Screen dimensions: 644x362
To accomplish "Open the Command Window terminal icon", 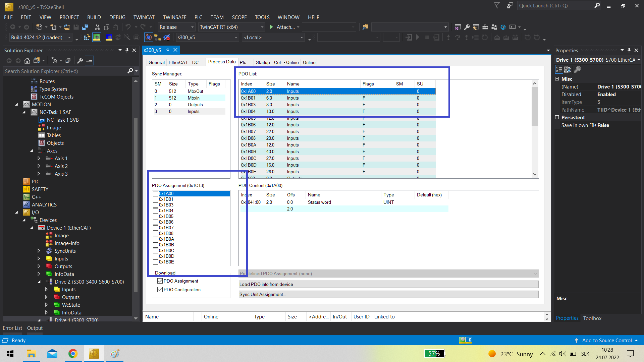I will click(x=512, y=27).
